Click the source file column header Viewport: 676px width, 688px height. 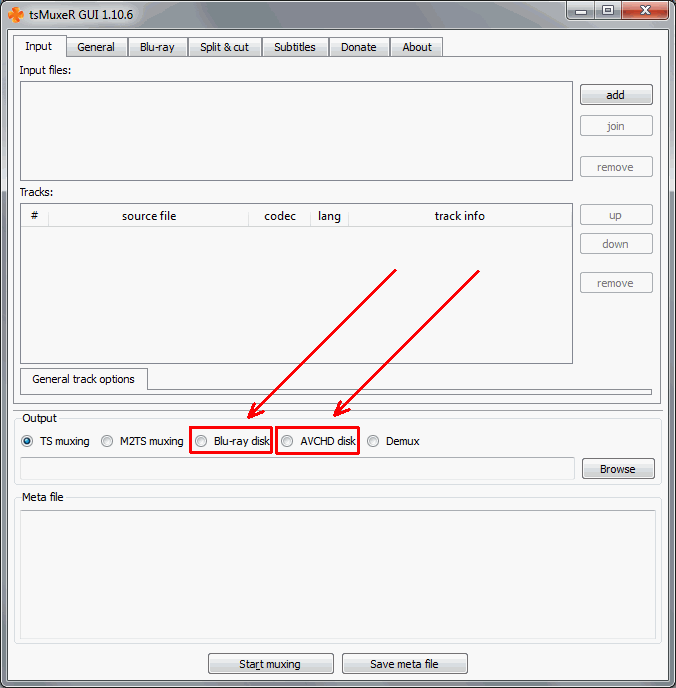coord(149,216)
